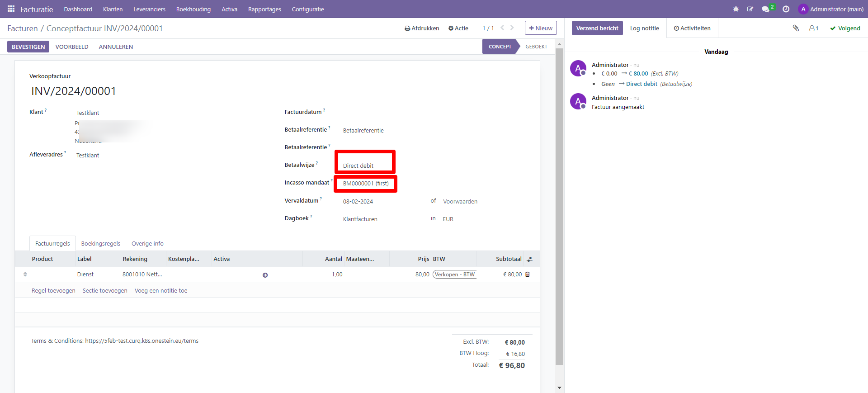This screenshot has width=868, height=393.
Task: Delete invoice line with trash icon
Action: pyautogui.click(x=528, y=275)
